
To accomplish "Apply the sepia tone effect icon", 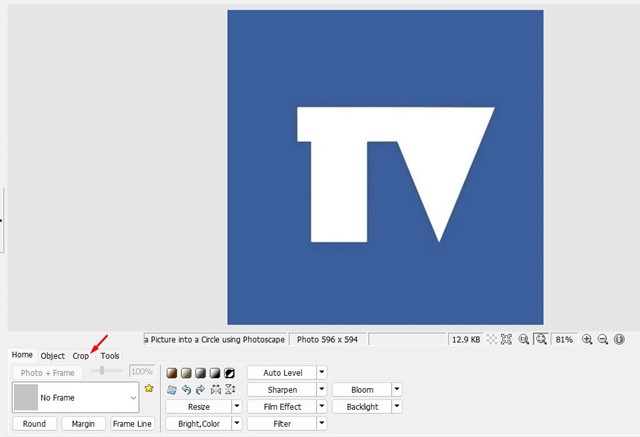I will (172, 373).
